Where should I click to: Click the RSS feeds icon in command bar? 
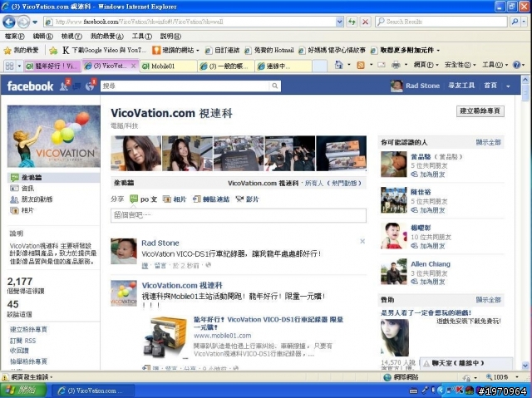click(x=361, y=65)
